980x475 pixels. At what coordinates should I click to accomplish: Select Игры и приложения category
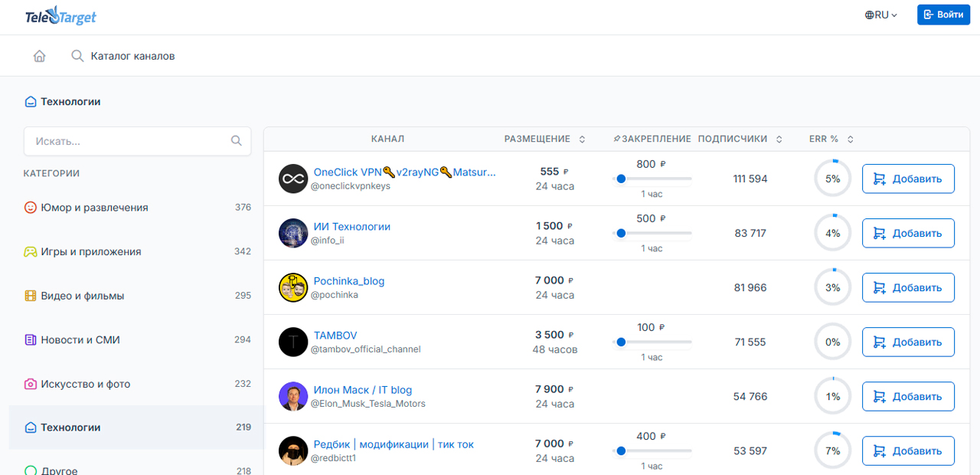pos(138,251)
